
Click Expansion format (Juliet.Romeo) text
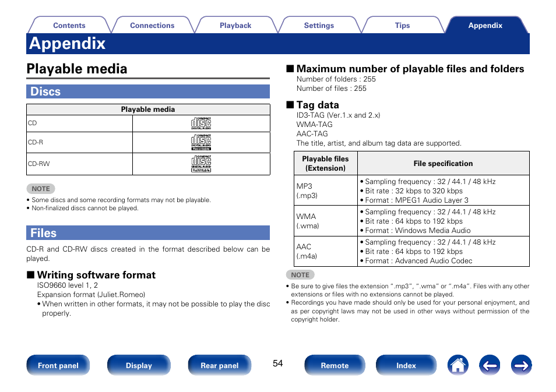click(91, 295)
